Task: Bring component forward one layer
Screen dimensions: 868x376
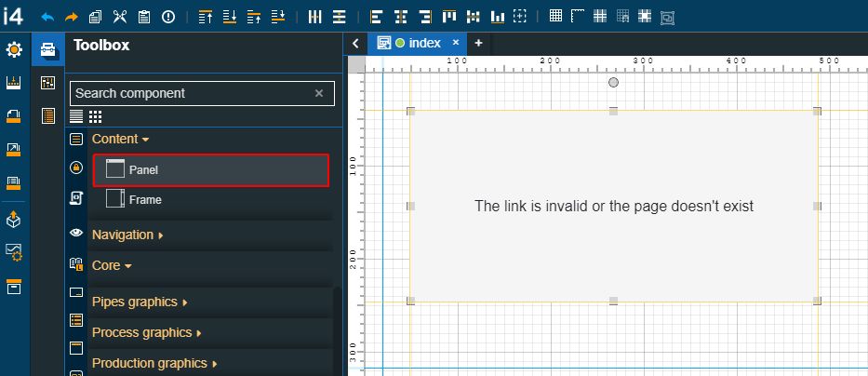Action: click(x=254, y=17)
